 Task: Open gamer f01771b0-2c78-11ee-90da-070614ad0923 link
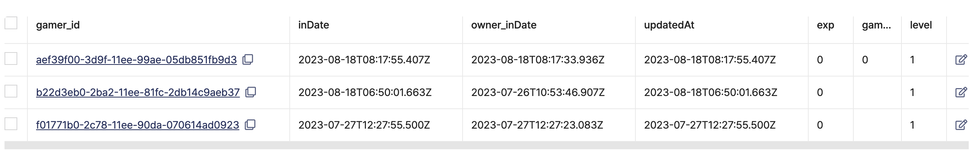[x=137, y=125]
